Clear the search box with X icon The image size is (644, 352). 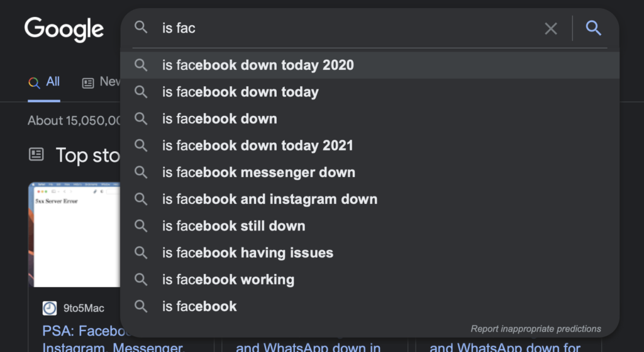(x=550, y=28)
